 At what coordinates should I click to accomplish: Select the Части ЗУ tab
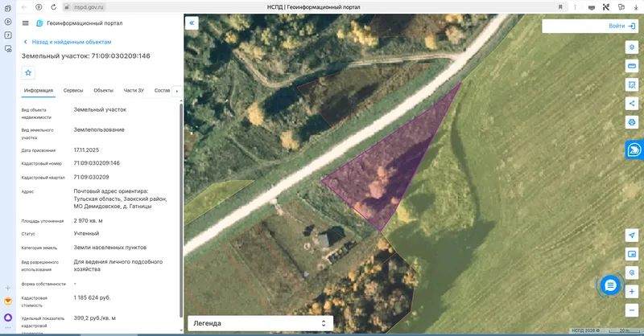point(134,90)
